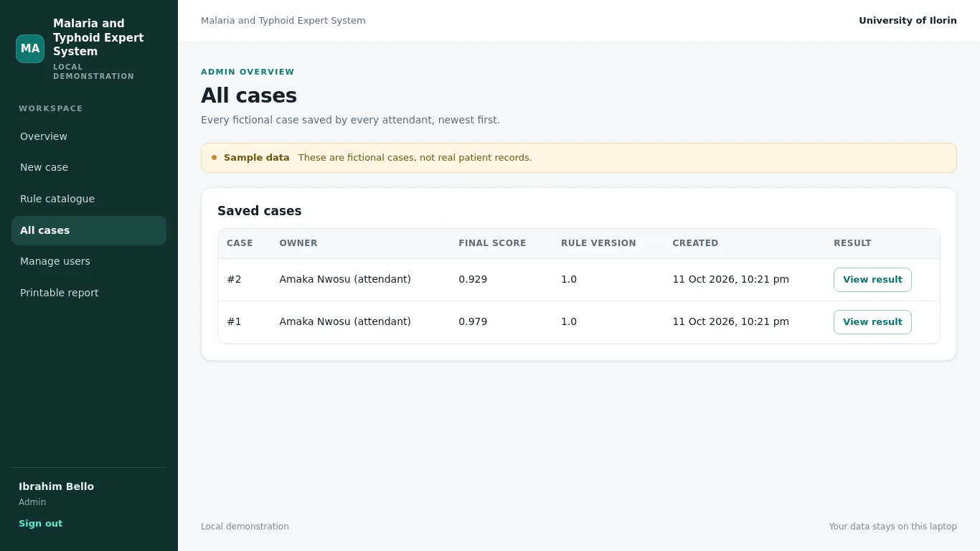This screenshot has width=980, height=551.
Task: View result for case #1
Action: click(872, 322)
